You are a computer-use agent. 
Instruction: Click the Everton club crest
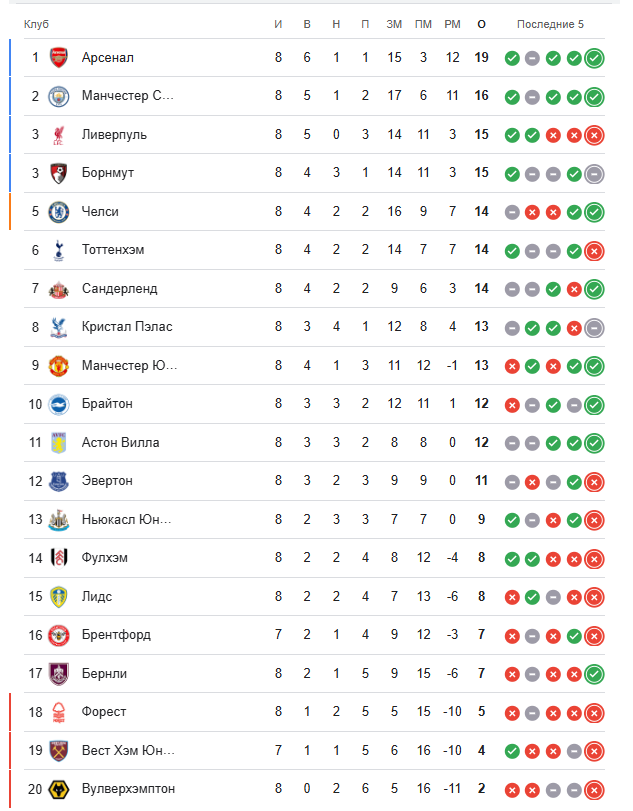coord(59,481)
